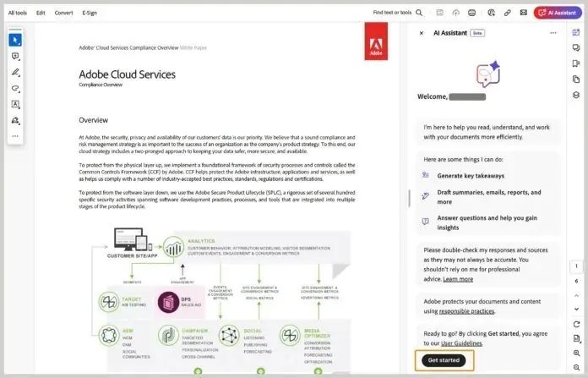Viewport: 588px width, 378px height.
Task: Close the AI Assistant panel
Action: click(x=422, y=33)
